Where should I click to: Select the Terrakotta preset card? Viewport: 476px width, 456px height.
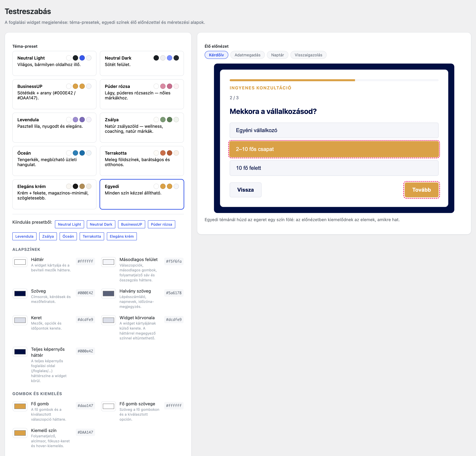(x=142, y=161)
